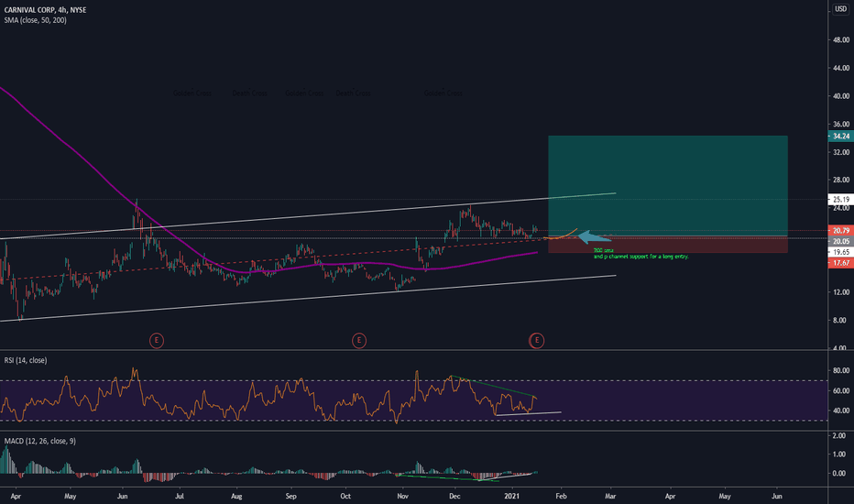Click the 80.00 RSI axis label
The image size is (854, 504).
(x=841, y=370)
